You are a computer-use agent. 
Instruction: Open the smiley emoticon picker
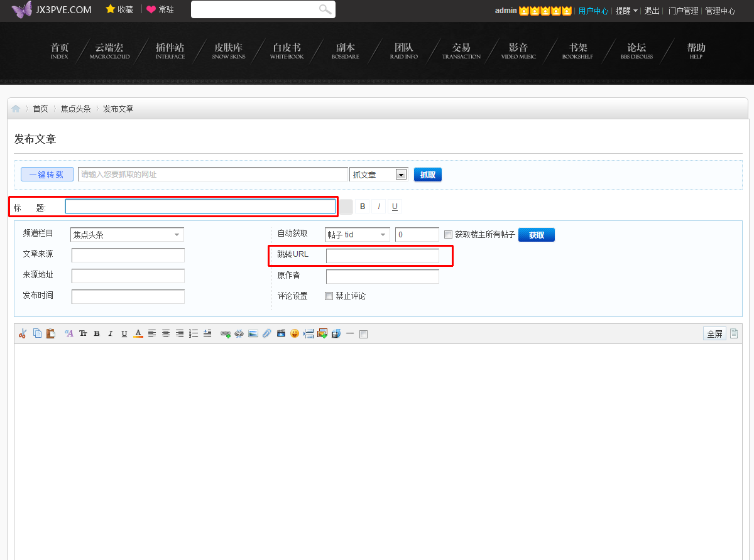click(295, 333)
